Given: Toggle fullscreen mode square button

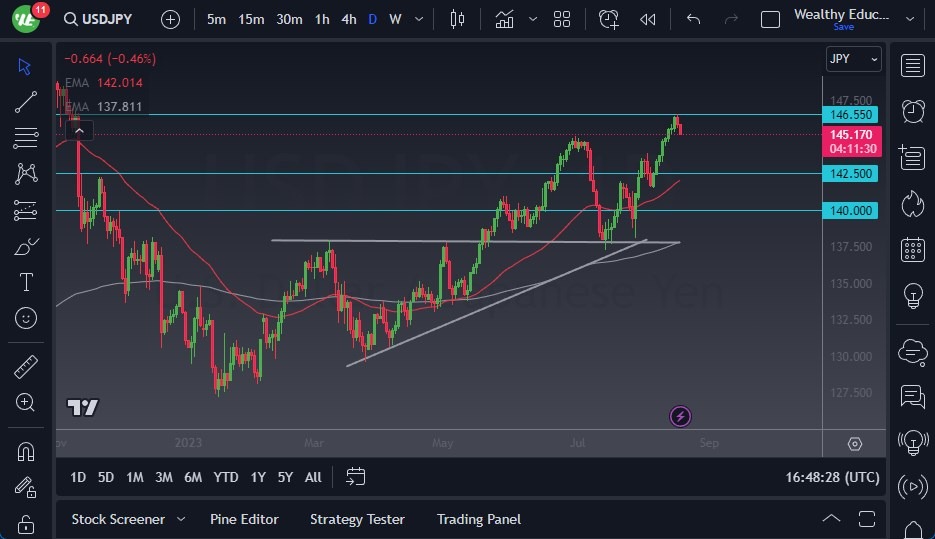Looking at the screenshot, I should [x=770, y=19].
